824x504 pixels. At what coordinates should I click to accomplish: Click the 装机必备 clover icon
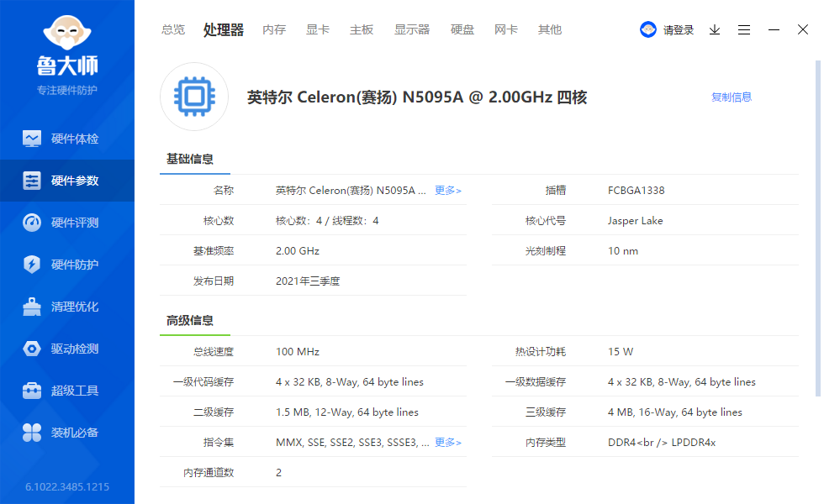click(x=32, y=433)
